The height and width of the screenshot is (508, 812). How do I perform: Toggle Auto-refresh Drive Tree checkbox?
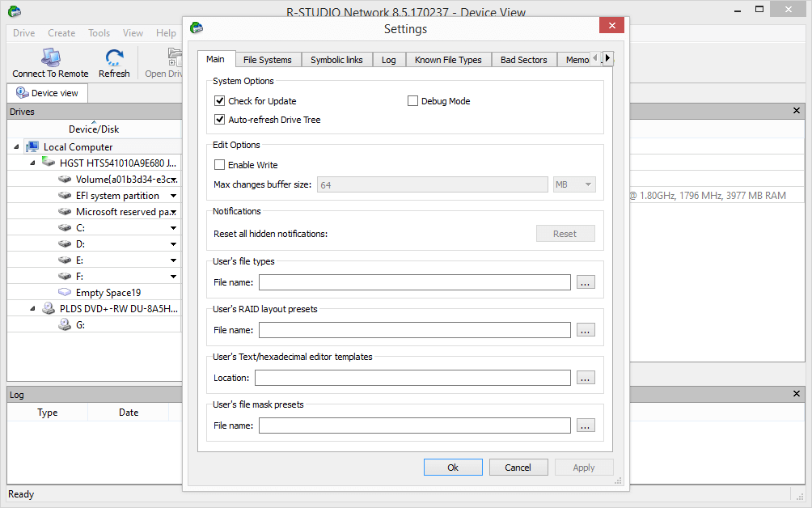point(219,119)
